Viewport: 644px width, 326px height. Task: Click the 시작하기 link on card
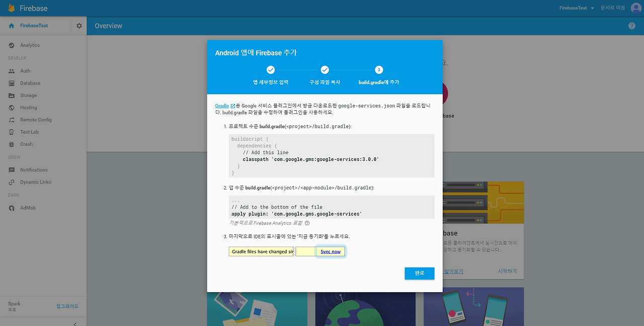(507, 271)
